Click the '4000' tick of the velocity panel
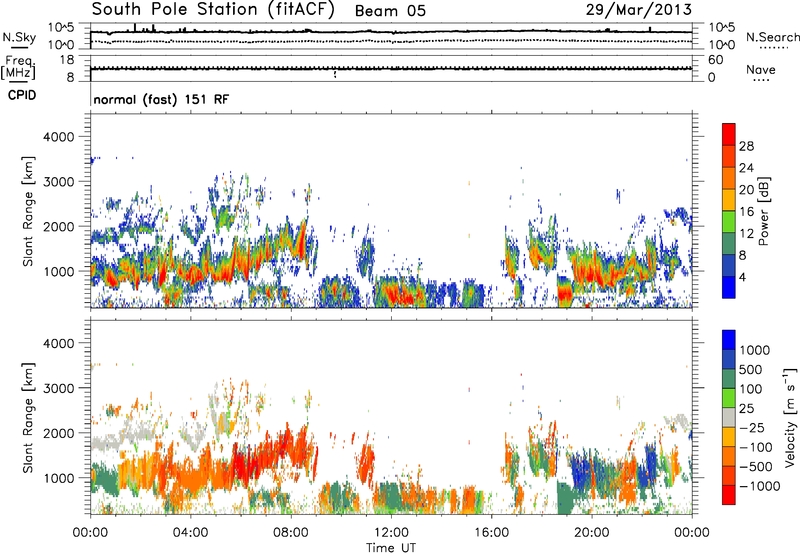The image size is (800, 554). point(58,343)
